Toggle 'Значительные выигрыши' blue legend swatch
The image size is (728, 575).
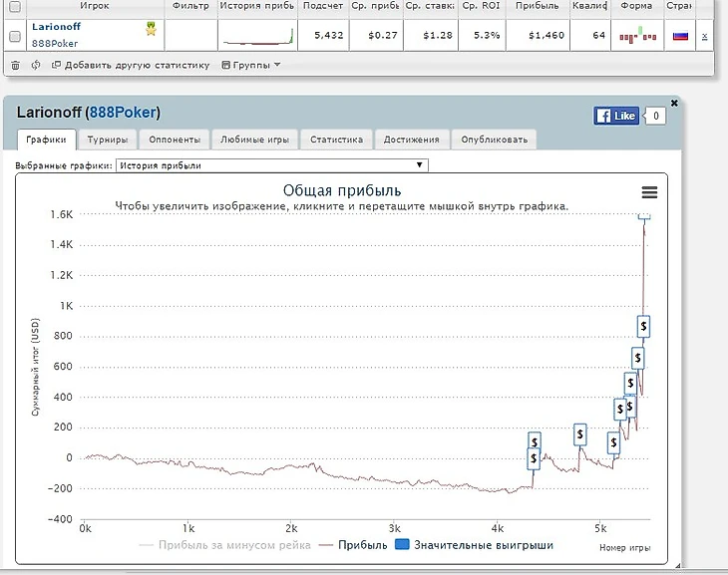tap(401, 545)
